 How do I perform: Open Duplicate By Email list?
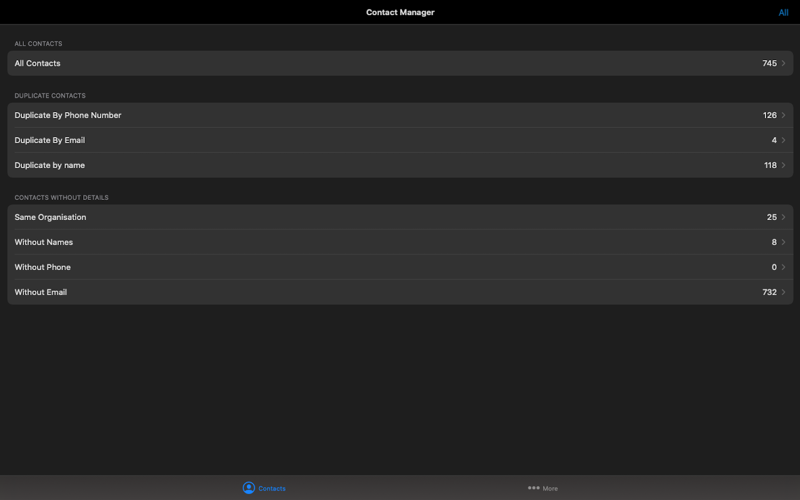(400, 140)
